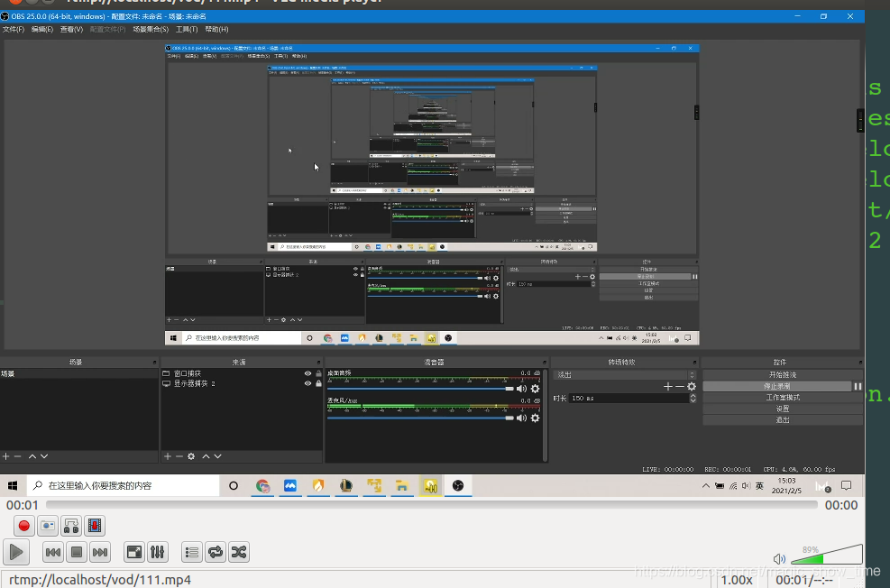Add a transition with plus in 转场特效
Image resolution: width=890 pixels, height=588 pixels.
pyautogui.click(x=667, y=387)
